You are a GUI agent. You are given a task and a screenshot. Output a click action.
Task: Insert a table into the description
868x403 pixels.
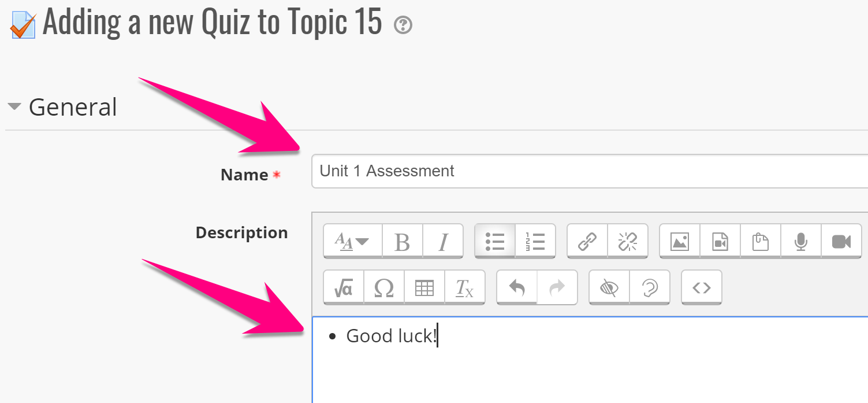tap(424, 287)
